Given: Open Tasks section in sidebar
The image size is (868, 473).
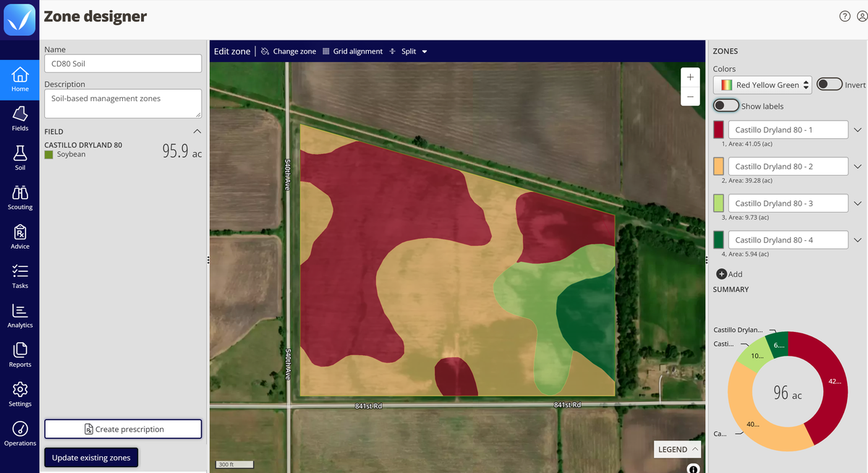Looking at the screenshot, I should (x=20, y=276).
